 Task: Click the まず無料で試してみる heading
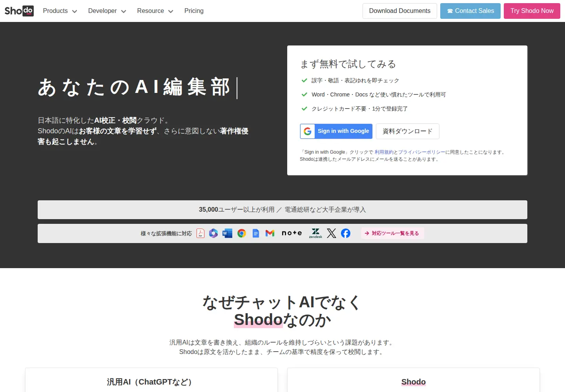click(x=348, y=64)
